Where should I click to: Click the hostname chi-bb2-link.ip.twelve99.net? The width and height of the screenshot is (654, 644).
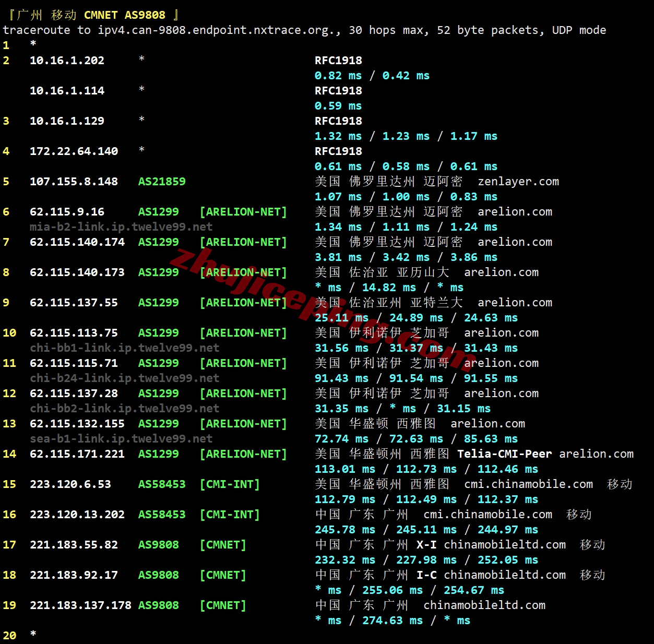[125, 409]
